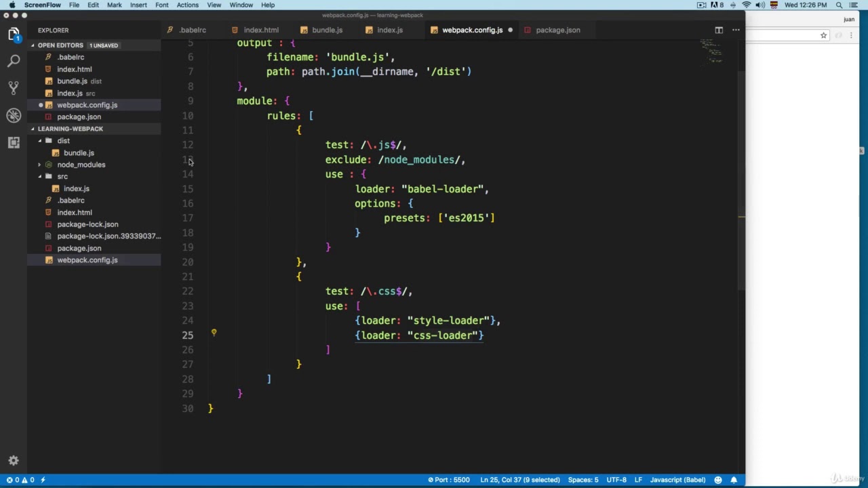Screen dimensions: 868x488
Task: Click the unsaved dot on webpack.config.js tab
Action: 510,30
